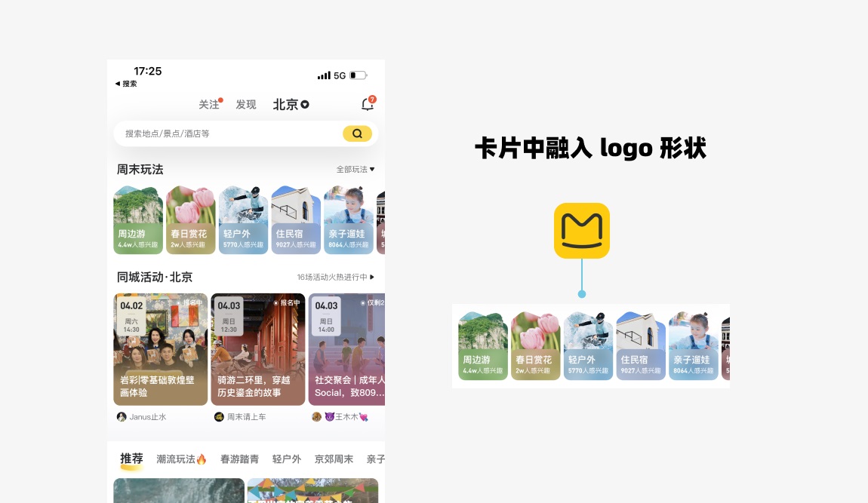Viewport: 868px width, 503px height.
Task: Switch to the 发现 tab
Action: tap(246, 105)
